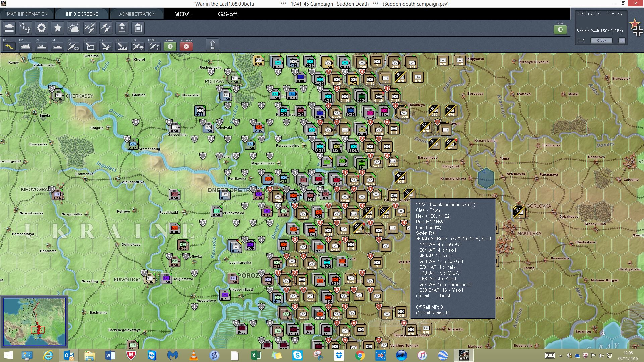Screen dimensions: 644x362
Task: Show the weather icon with sun and cloud
Action: click(x=74, y=28)
